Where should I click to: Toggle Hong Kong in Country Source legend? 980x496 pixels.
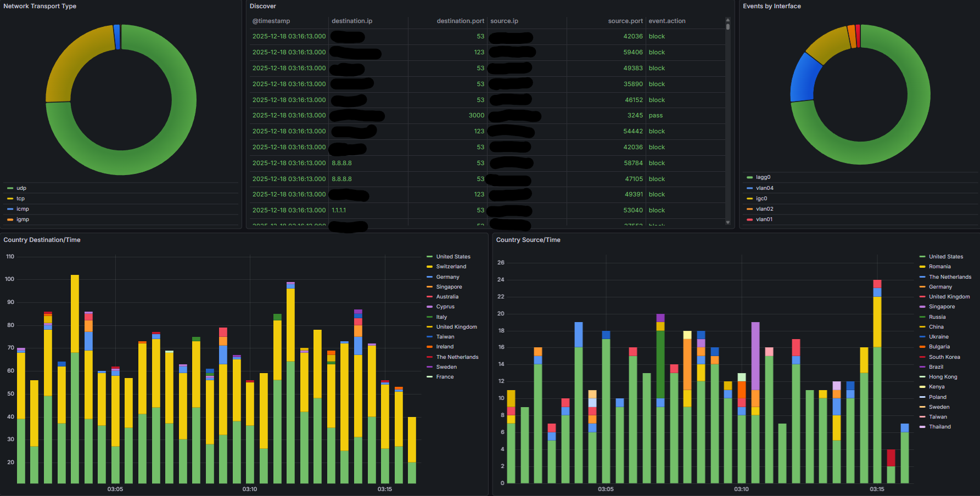pyautogui.click(x=943, y=377)
